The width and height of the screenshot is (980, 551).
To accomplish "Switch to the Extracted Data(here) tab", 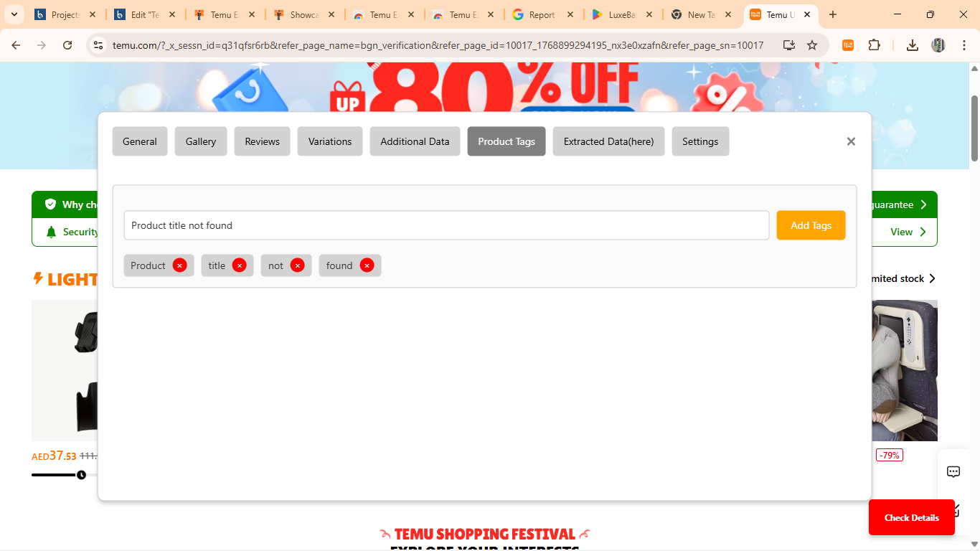I will click(608, 141).
